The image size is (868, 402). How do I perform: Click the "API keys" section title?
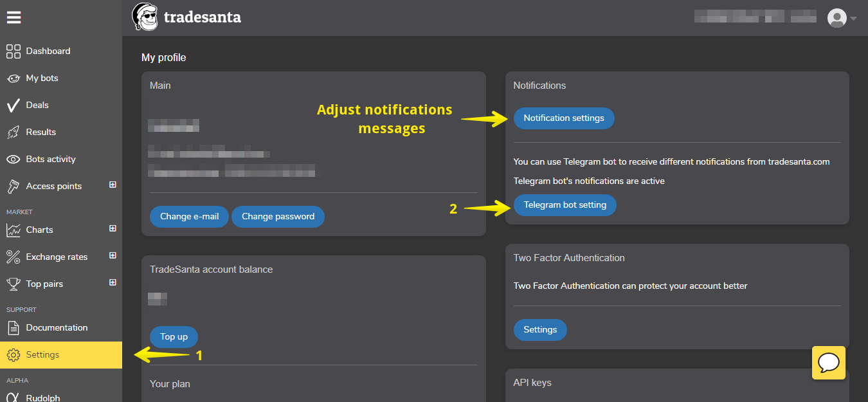pyautogui.click(x=532, y=383)
